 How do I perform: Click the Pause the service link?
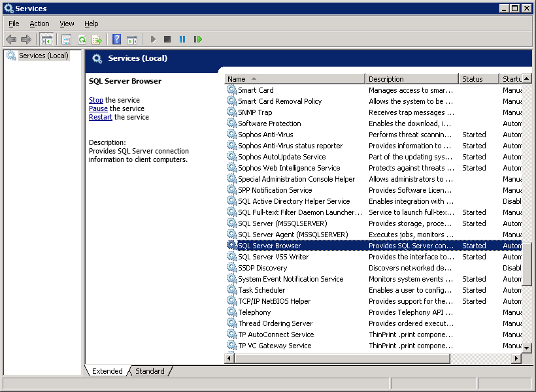[x=98, y=108]
